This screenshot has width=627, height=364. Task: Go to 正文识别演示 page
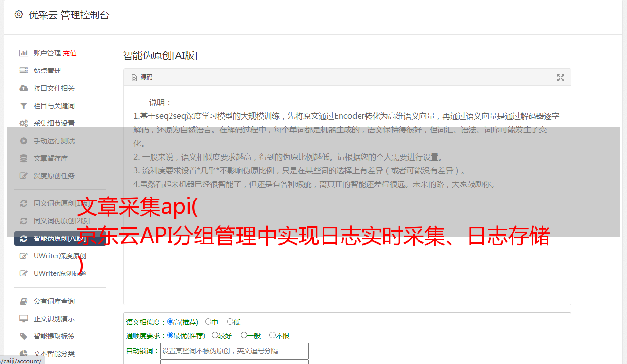tap(54, 319)
